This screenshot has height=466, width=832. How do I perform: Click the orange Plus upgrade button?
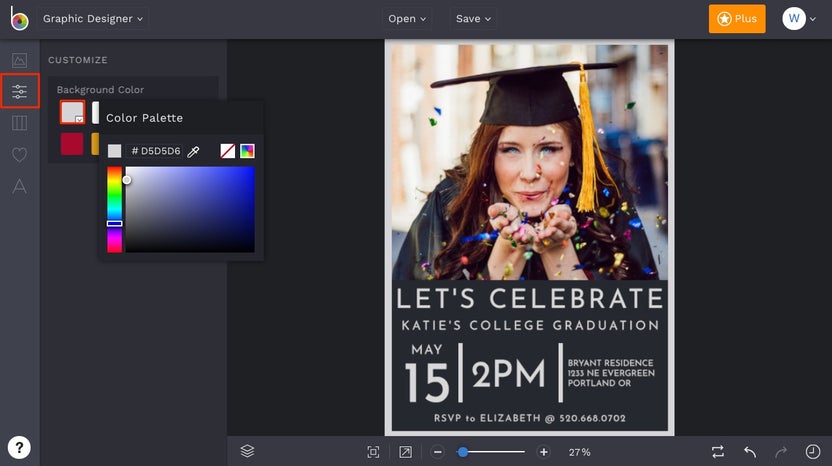(x=737, y=19)
